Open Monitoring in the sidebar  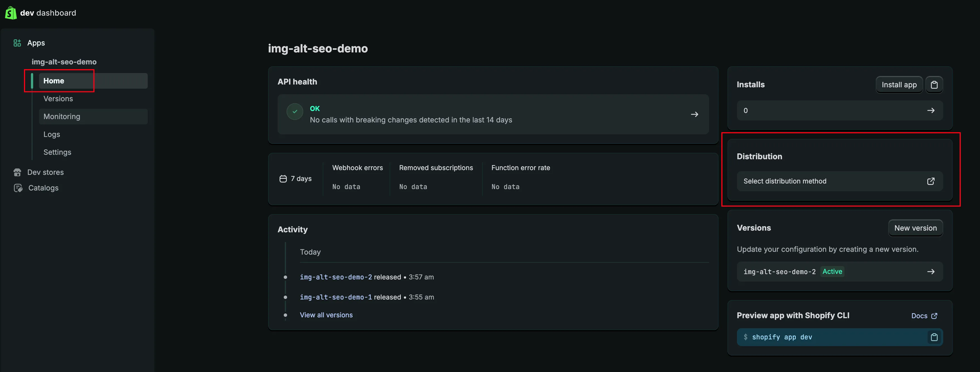pos(62,117)
